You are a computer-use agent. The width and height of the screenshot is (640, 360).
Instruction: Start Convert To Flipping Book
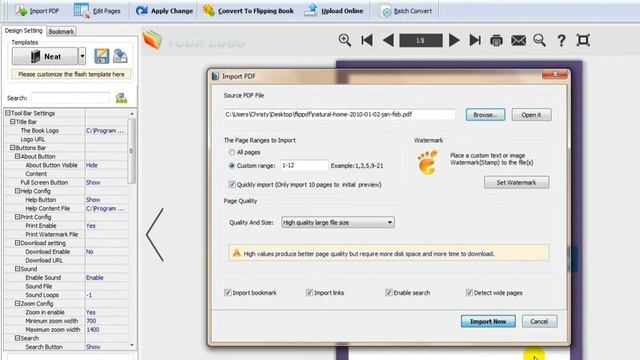249,11
